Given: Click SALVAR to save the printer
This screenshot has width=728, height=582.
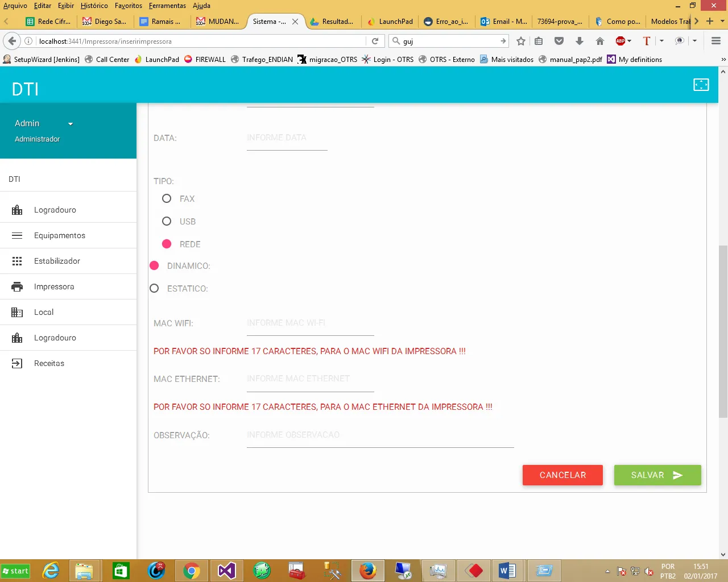Looking at the screenshot, I should click(657, 475).
